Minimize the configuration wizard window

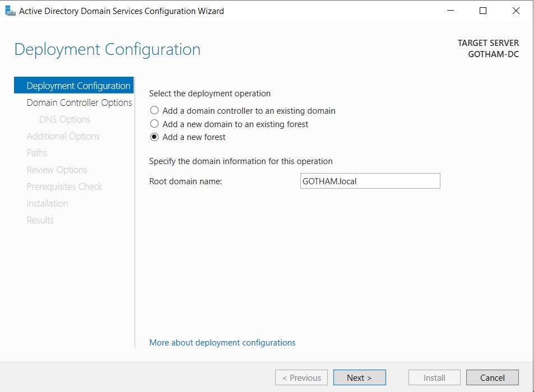pyautogui.click(x=451, y=10)
